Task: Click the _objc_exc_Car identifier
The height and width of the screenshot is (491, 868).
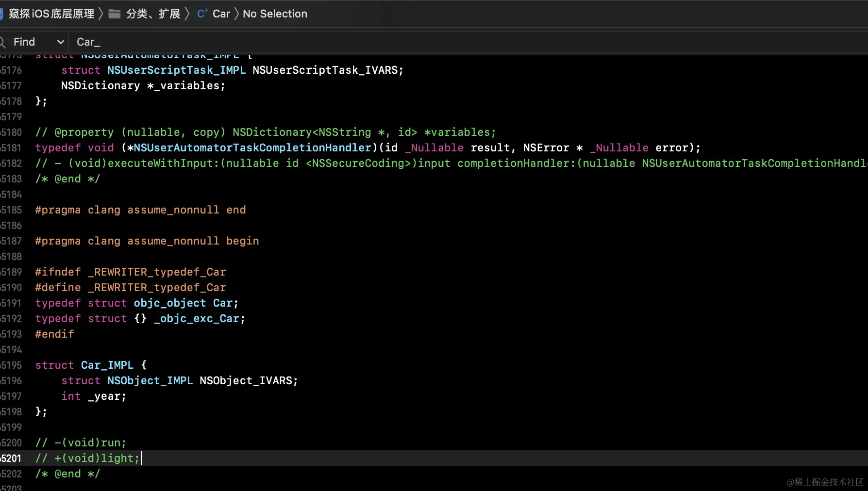Action: 197,318
